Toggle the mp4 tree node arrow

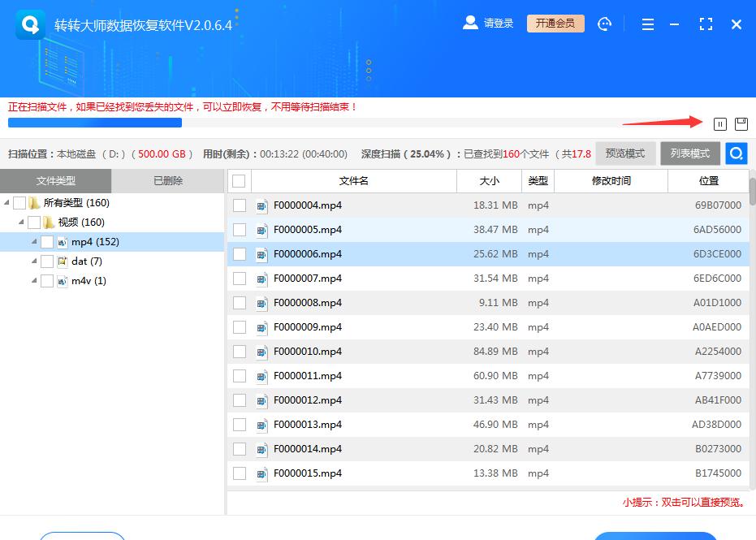(x=34, y=241)
